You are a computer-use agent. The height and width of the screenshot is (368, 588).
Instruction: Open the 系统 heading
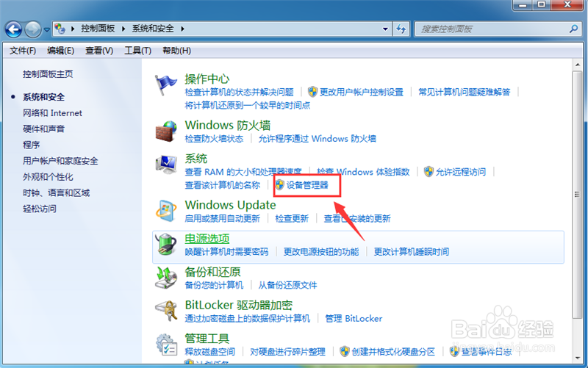point(196,159)
